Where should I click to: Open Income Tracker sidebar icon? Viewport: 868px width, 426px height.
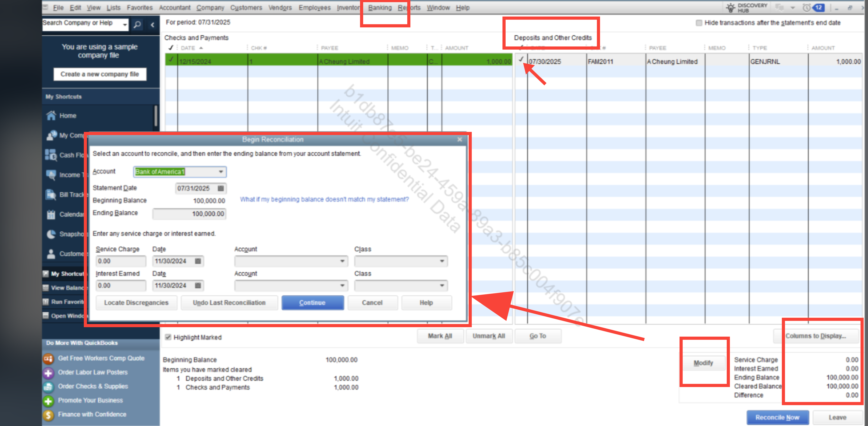51,175
